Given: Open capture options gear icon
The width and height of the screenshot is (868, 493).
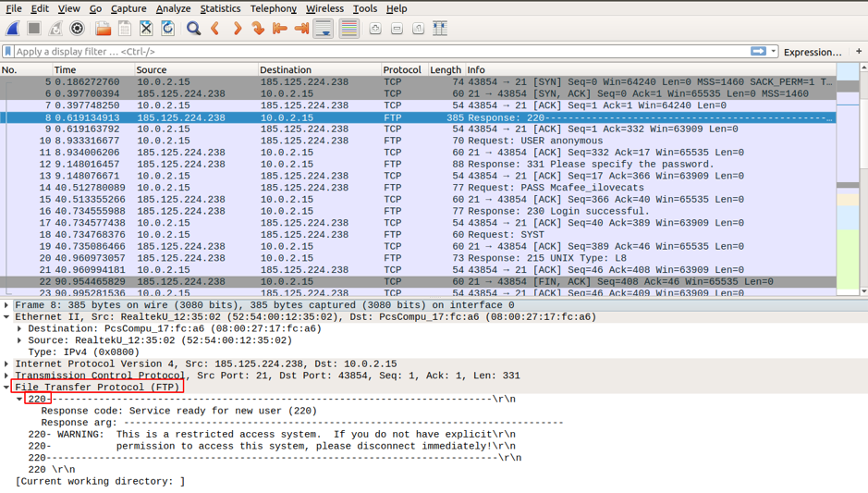Looking at the screenshot, I should [78, 29].
